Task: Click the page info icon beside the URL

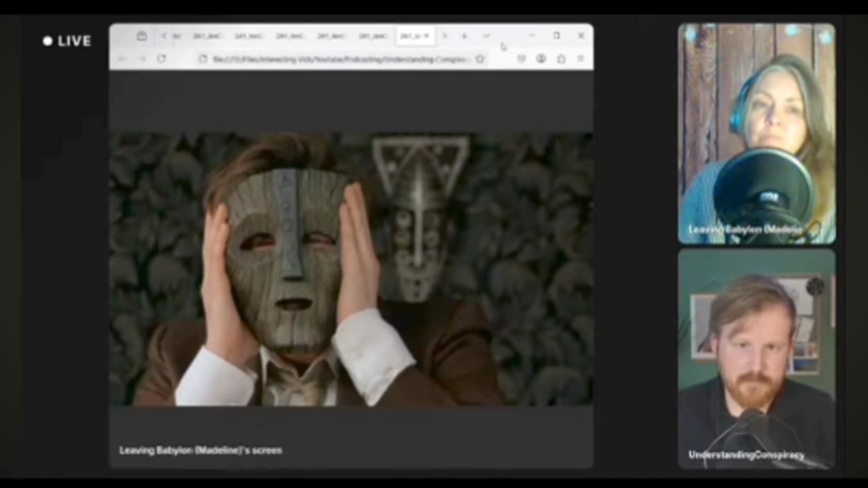Action: [x=203, y=60]
